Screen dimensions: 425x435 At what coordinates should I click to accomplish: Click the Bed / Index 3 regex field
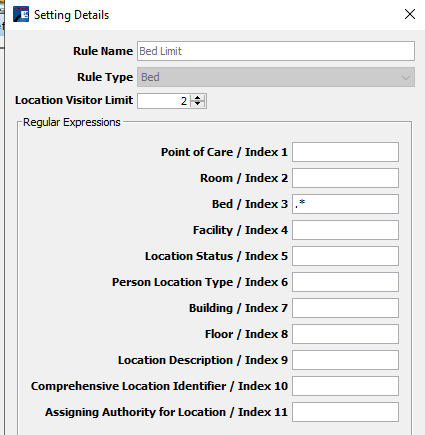[345, 204]
